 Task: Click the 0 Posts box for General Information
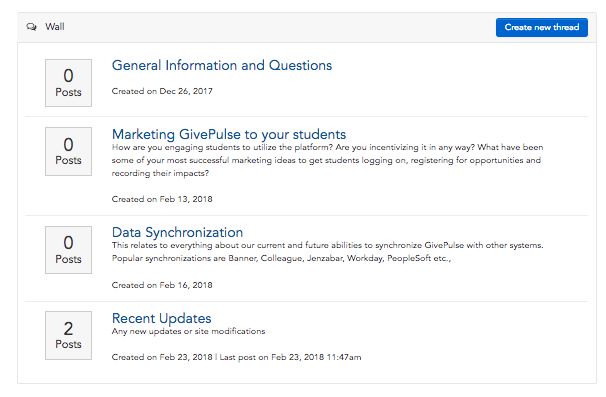[68, 83]
